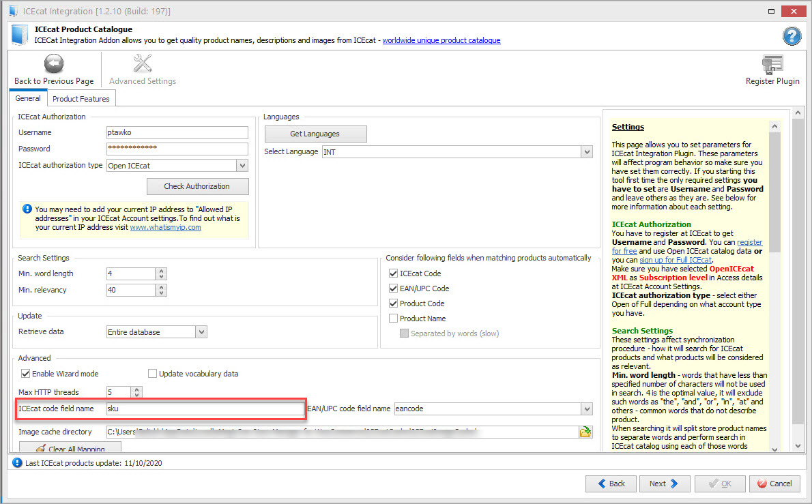Toggle the EAN/UPC Code checkbox
This screenshot has width=812, height=504.
coord(393,288)
